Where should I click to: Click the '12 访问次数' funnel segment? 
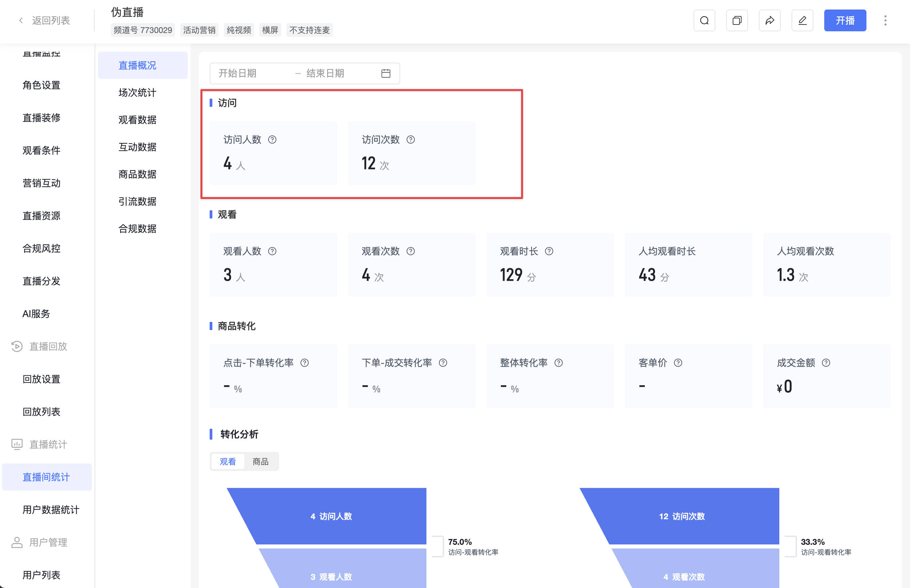(x=682, y=516)
